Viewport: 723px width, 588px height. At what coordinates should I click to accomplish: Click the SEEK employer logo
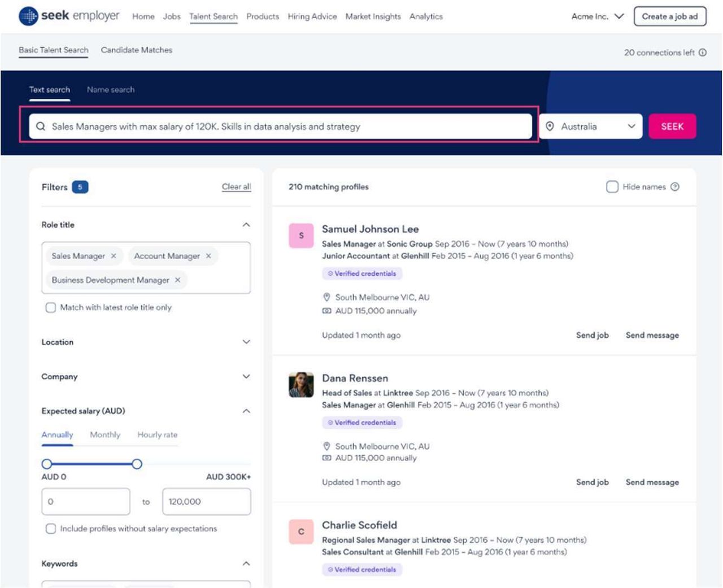pyautogui.click(x=69, y=16)
